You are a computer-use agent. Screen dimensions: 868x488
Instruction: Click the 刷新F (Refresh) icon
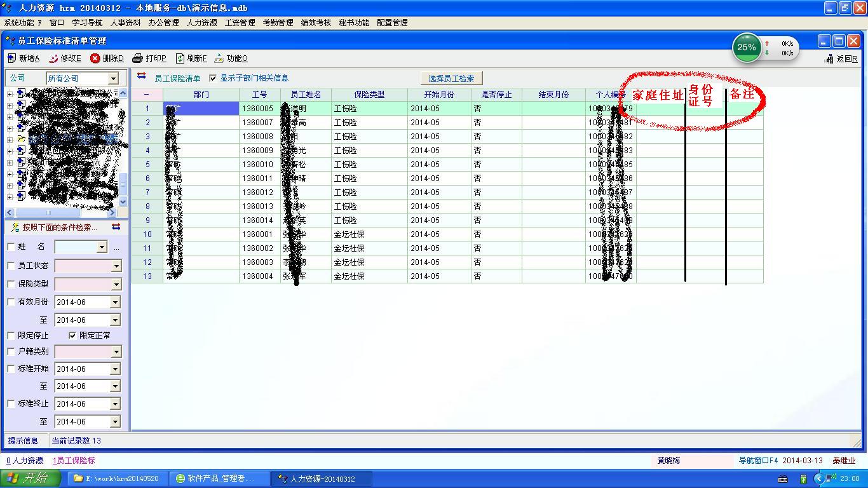click(x=180, y=58)
